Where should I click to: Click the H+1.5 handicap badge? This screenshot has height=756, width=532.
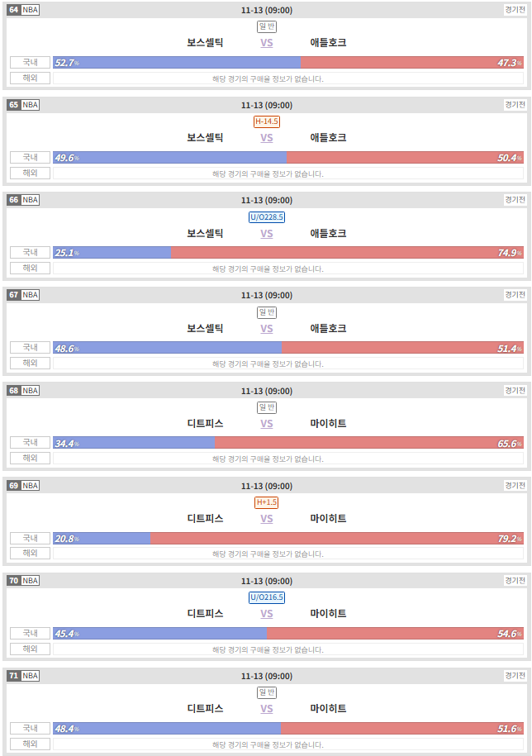coord(267,502)
